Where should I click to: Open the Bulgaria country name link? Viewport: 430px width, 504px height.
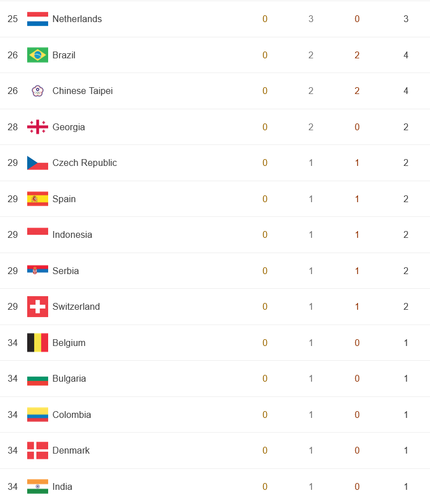coord(69,379)
